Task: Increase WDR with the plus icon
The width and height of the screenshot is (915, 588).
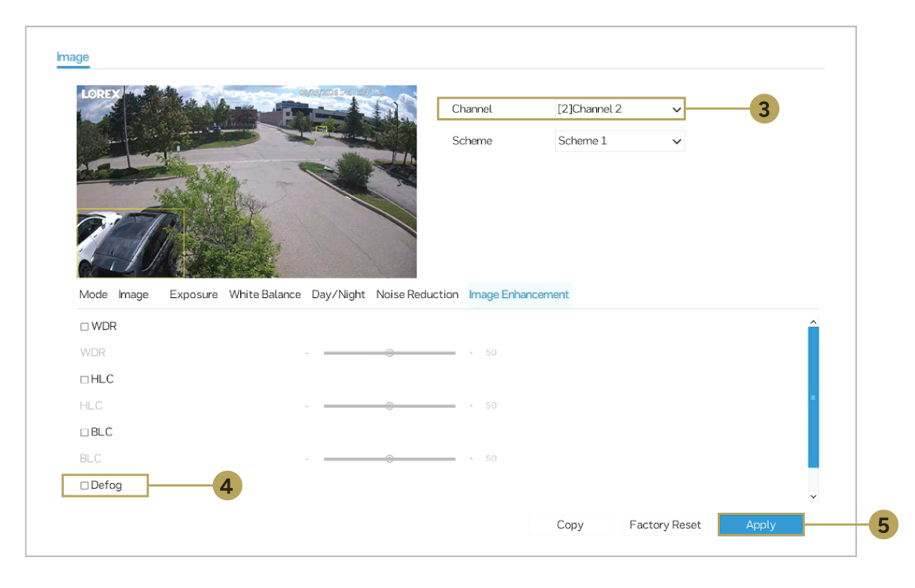Action: tap(471, 352)
